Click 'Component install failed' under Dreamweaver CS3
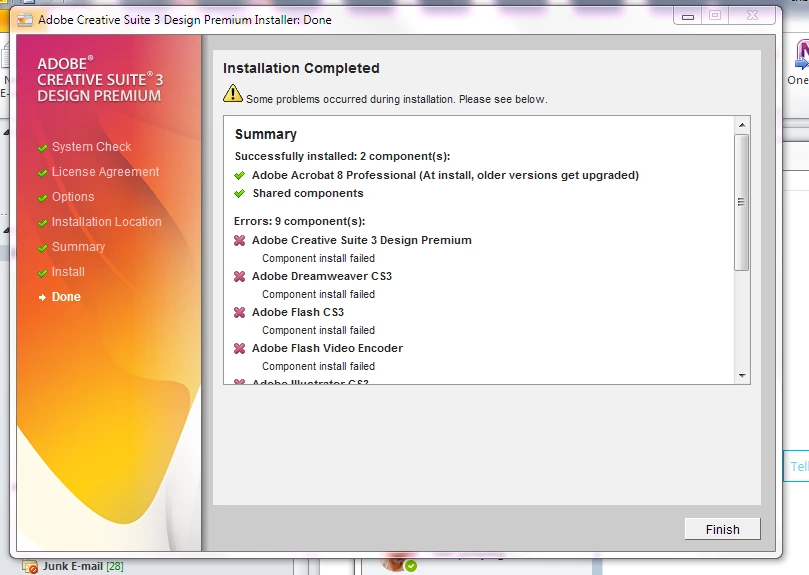 point(318,294)
